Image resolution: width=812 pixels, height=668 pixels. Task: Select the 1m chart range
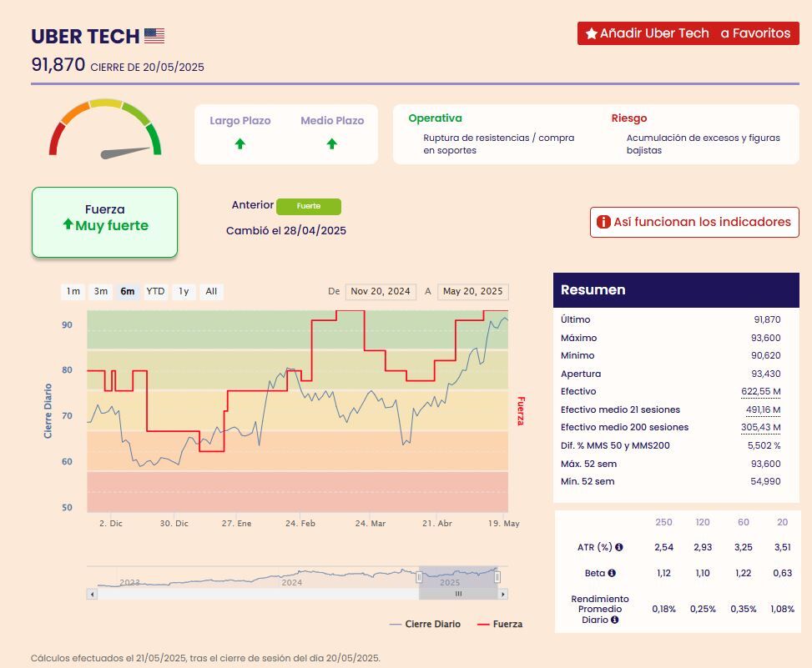coord(73,291)
